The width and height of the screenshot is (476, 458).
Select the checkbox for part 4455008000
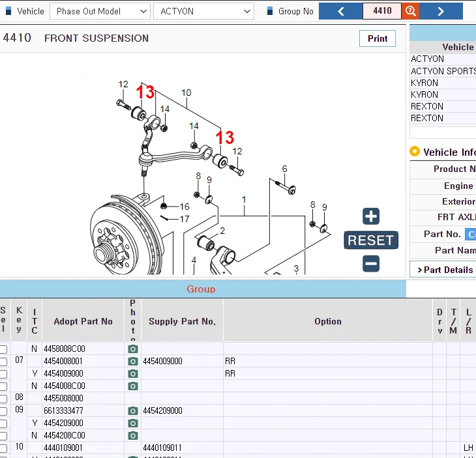click(x=3, y=399)
